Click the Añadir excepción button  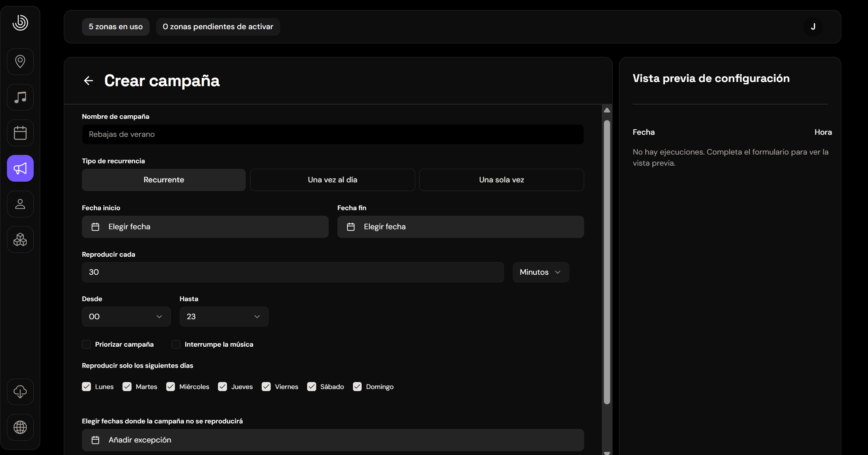[332, 440]
